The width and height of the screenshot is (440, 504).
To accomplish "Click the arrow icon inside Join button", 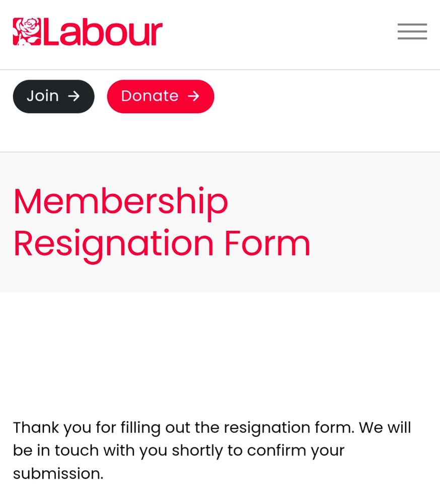I will tap(74, 96).
